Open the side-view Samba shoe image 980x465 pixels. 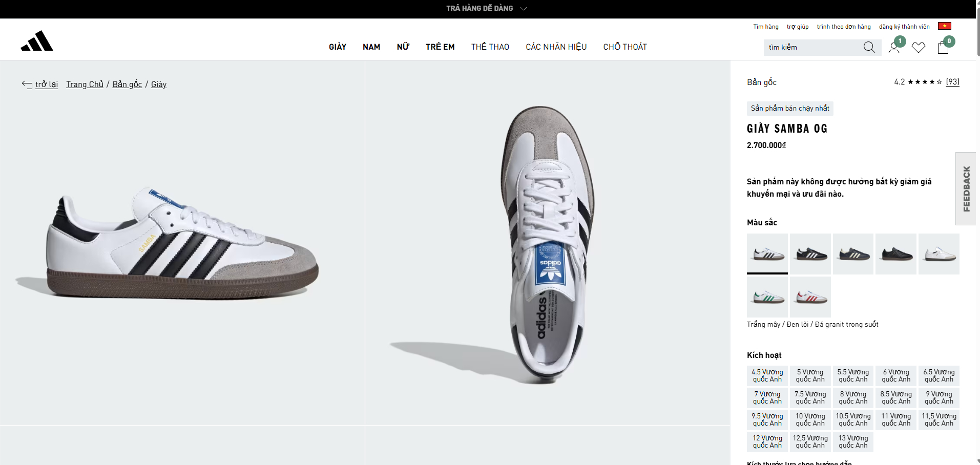click(x=182, y=243)
